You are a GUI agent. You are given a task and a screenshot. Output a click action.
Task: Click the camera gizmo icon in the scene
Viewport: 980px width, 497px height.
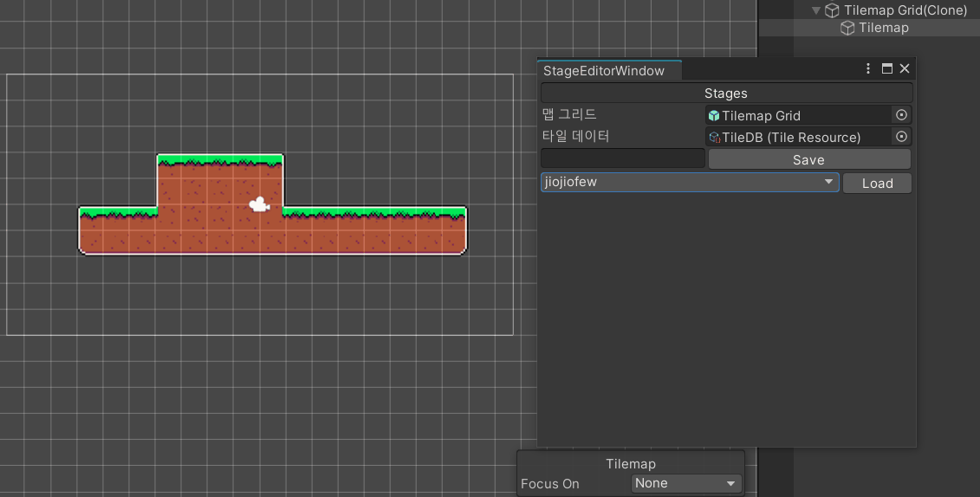click(259, 204)
